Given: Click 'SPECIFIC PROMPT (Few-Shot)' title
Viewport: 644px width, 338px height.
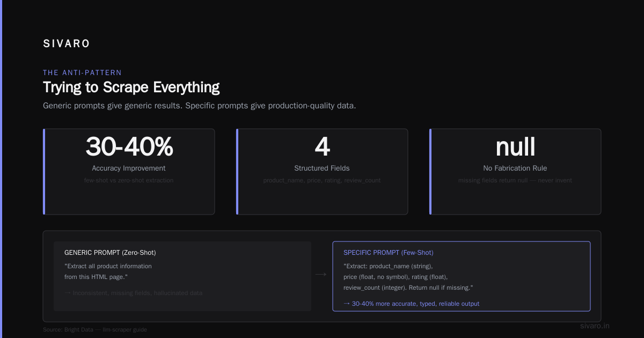Looking at the screenshot, I should 389,252.
